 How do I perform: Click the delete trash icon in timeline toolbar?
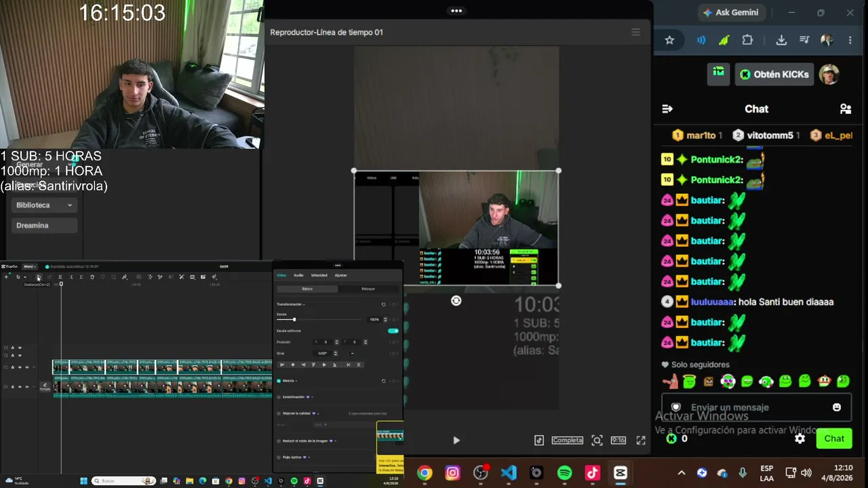click(x=92, y=277)
